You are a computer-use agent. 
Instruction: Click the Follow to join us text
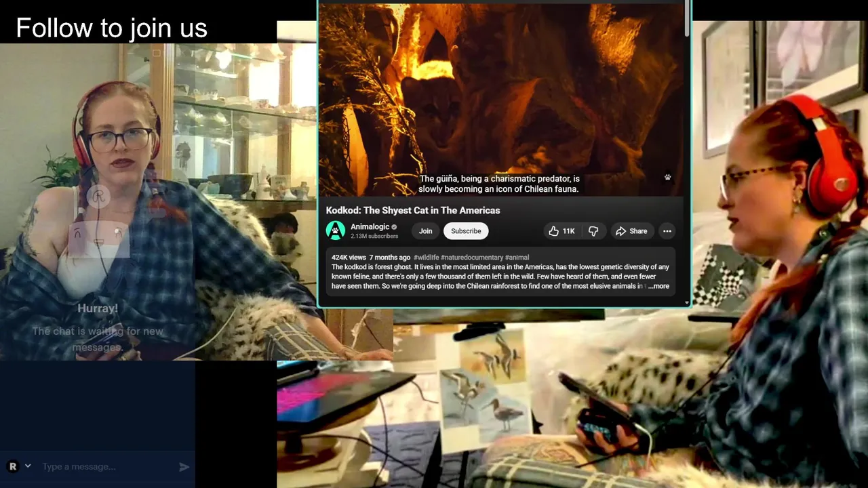click(x=111, y=28)
